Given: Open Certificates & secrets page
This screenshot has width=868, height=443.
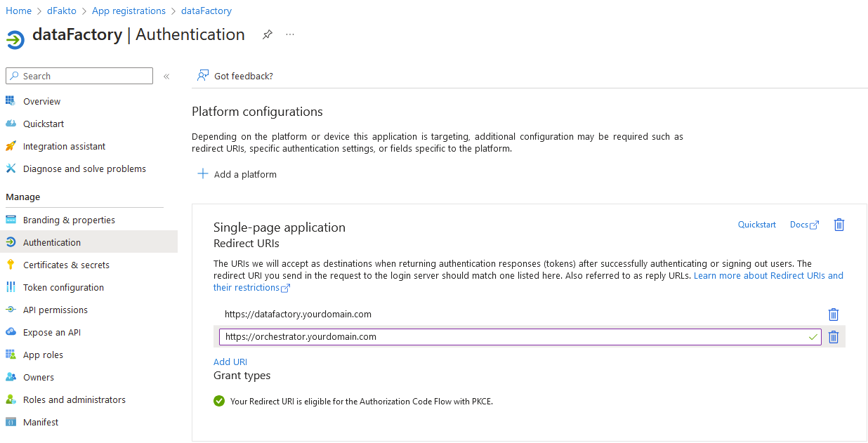Looking at the screenshot, I should [x=66, y=265].
